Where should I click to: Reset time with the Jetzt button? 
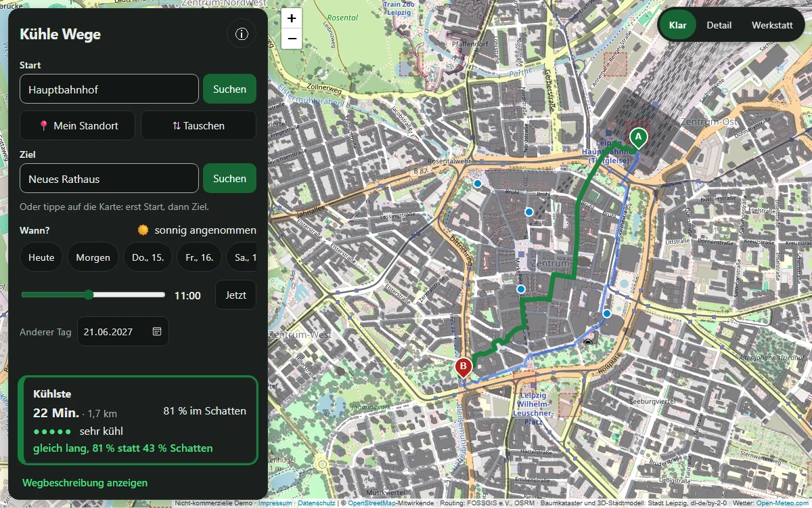click(235, 295)
